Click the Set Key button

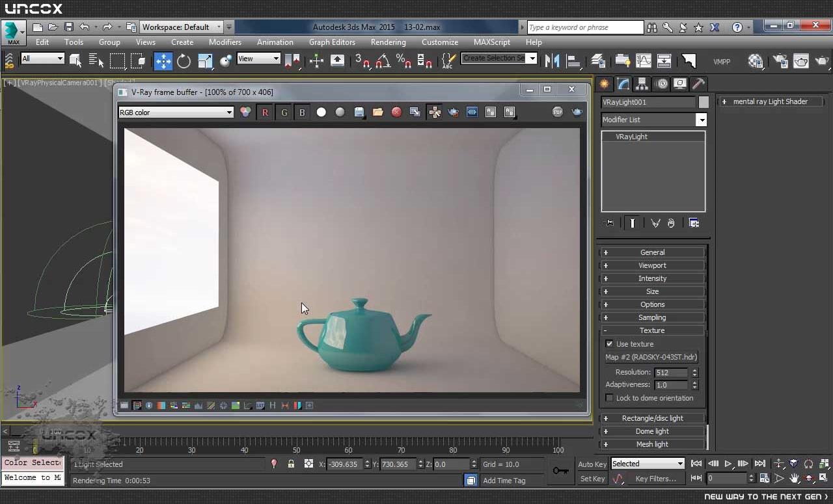(x=592, y=479)
